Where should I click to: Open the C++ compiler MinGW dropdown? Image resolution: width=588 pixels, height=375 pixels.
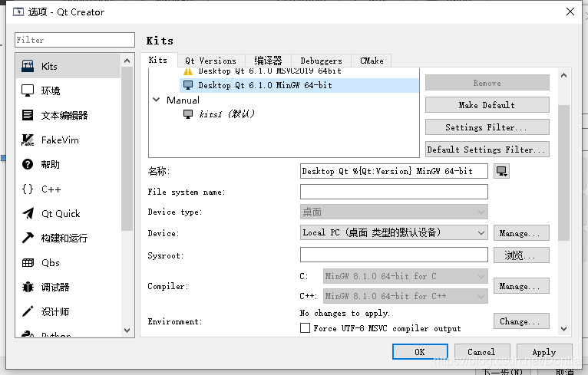pyautogui.click(x=405, y=296)
